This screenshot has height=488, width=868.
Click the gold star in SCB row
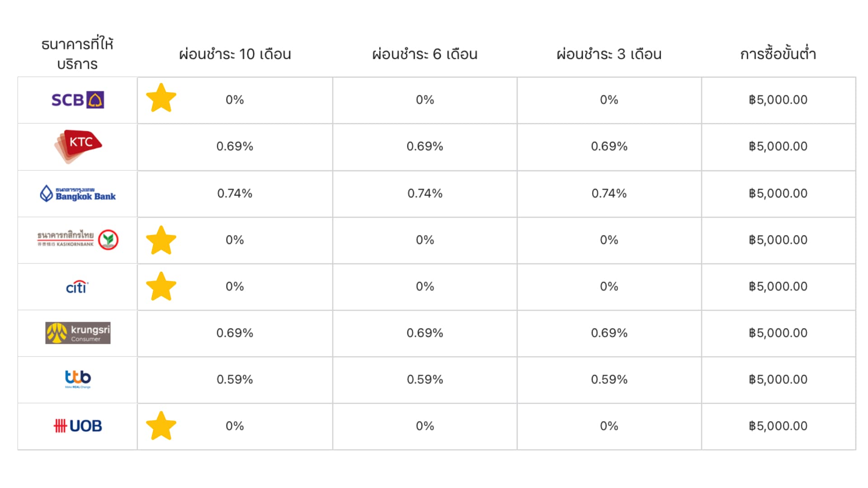click(161, 99)
